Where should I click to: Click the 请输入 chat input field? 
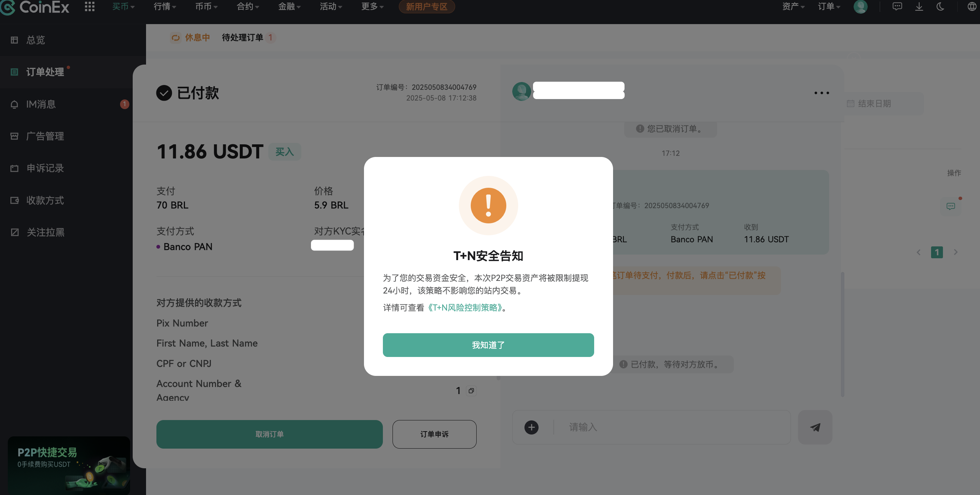point(647,427)
